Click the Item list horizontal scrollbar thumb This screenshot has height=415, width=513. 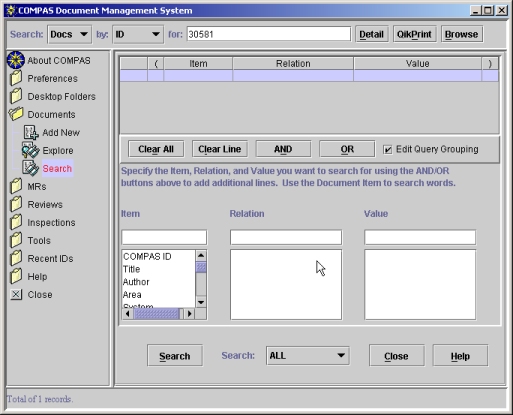(156, 314)
